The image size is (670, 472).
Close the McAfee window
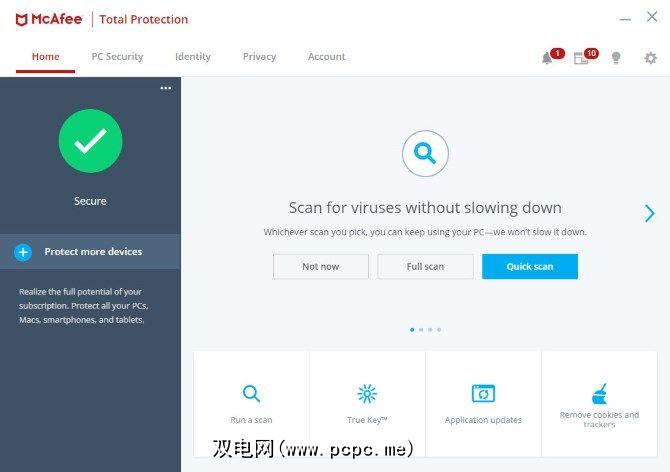652,17
